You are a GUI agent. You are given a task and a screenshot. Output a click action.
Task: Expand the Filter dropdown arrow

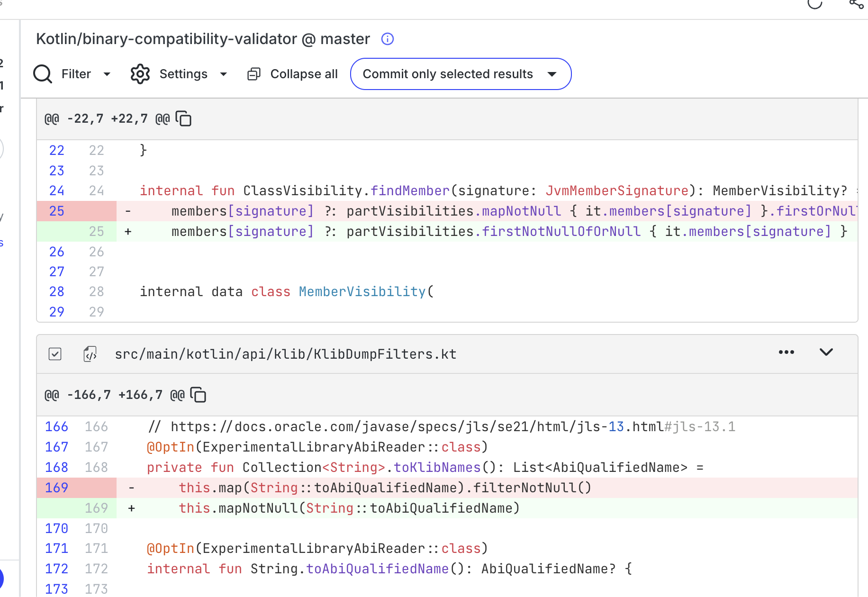107,74
